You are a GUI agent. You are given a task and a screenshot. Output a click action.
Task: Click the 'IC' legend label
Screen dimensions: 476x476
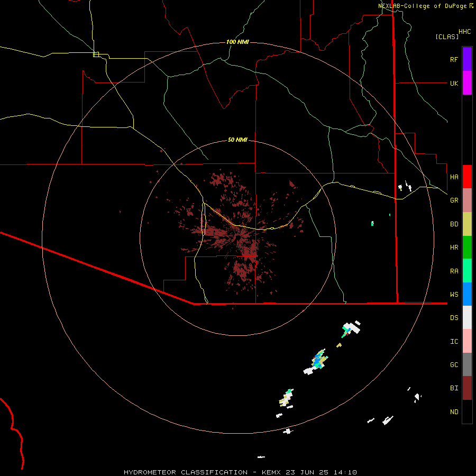click(454, 341)
